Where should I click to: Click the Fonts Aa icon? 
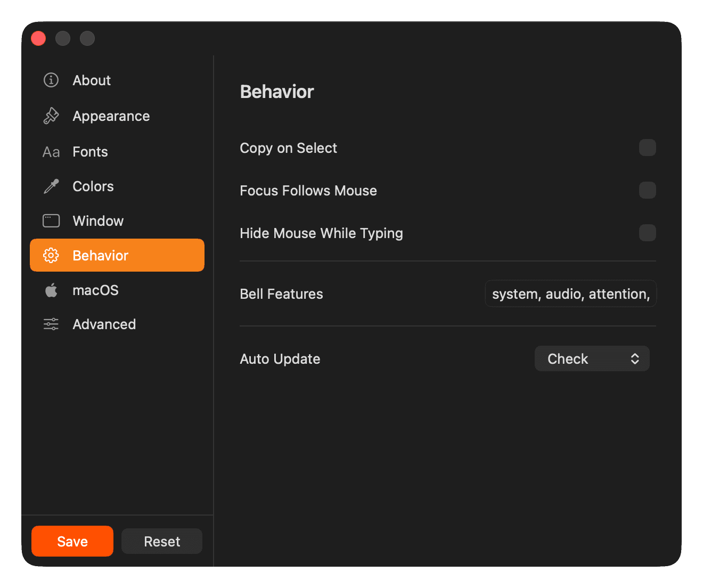51,151
